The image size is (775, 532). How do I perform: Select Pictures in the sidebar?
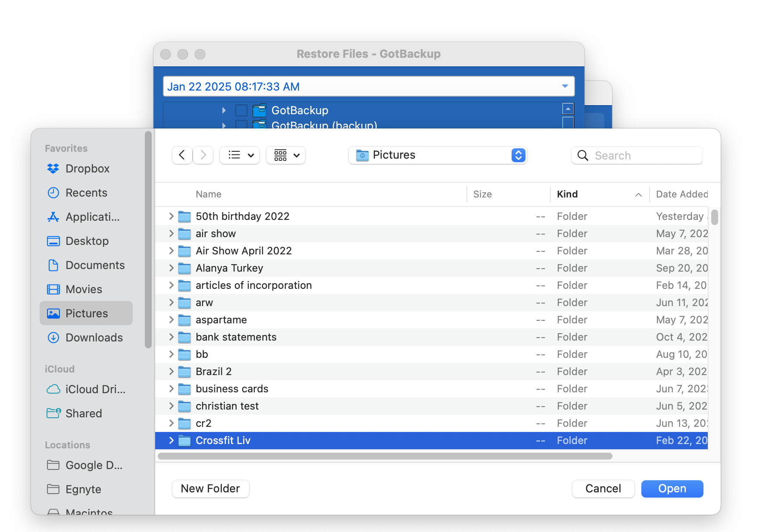pyautogui.click(x=86, y=313)
